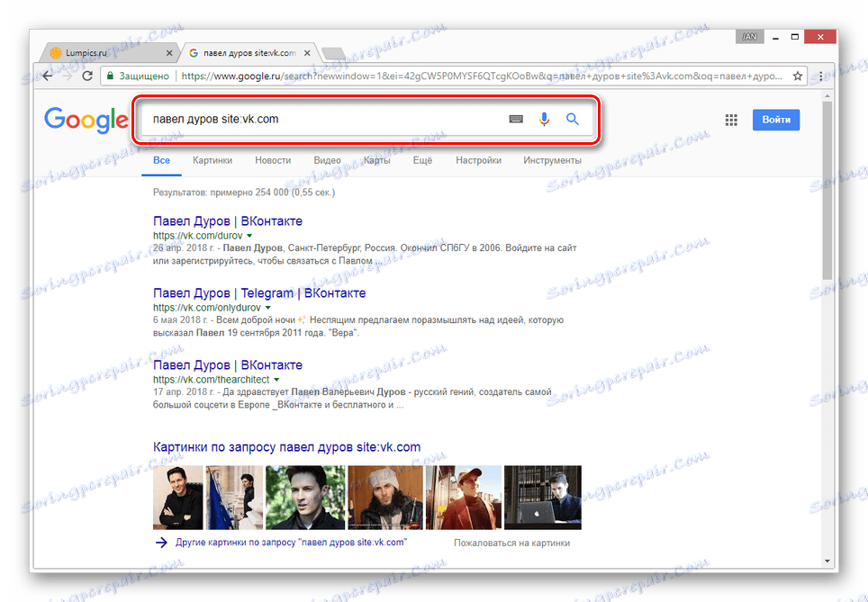This screenshot has height=602, width=868.
Task: Open a new tab button
Action: coord(332,54)
